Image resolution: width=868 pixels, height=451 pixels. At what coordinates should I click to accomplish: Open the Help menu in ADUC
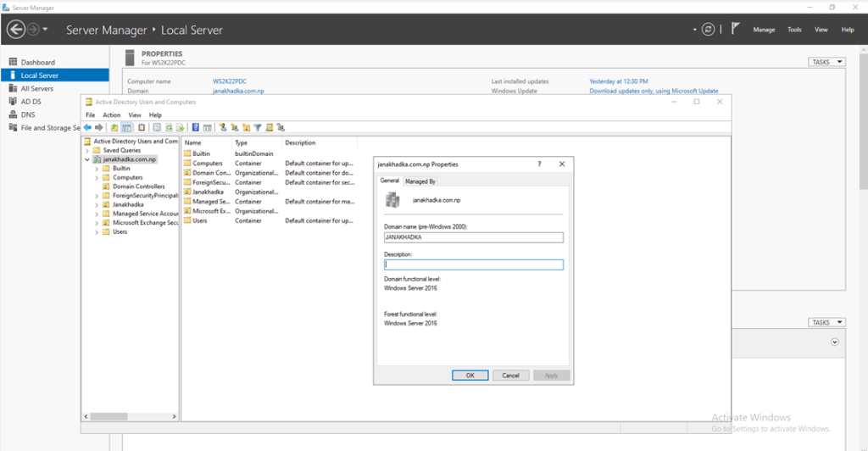[155, 115]
